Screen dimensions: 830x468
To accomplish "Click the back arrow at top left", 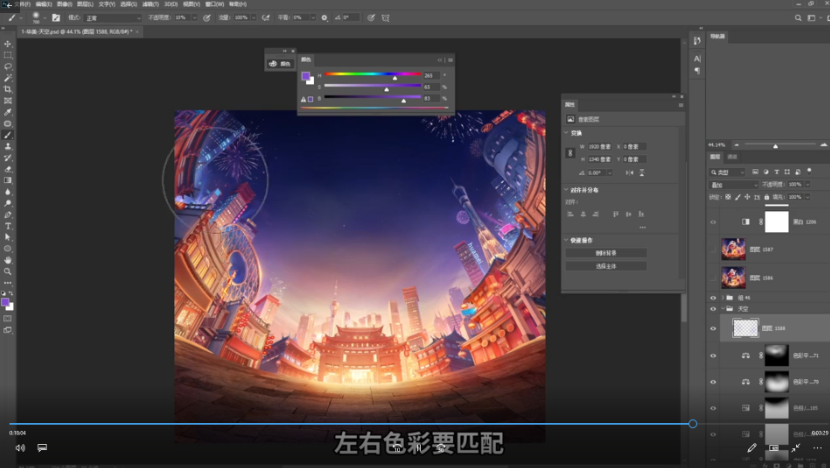I will 8,4.
